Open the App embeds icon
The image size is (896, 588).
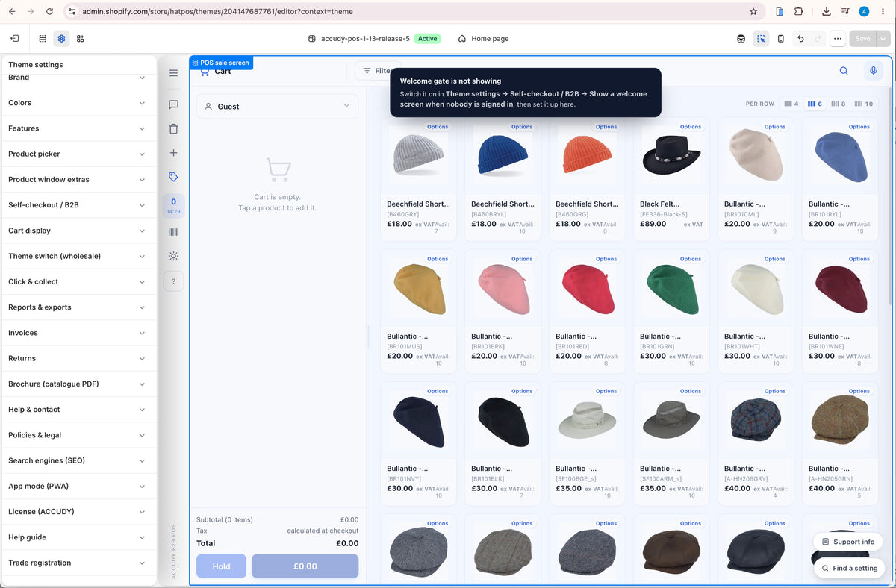[81, 39]
